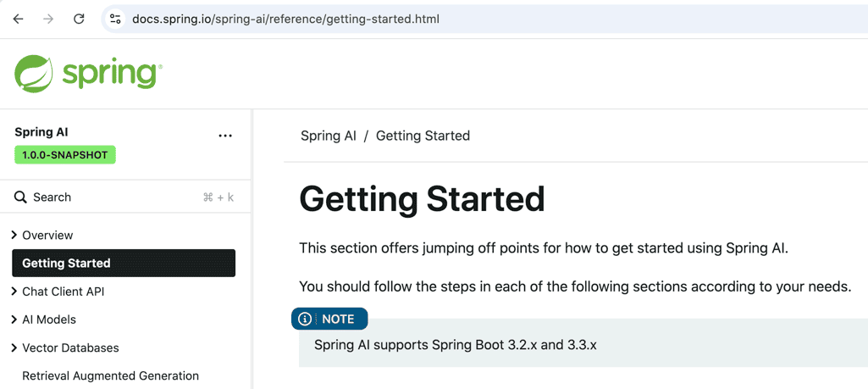Image resolution: width=868 pixels, height=389 pixels.
Task: Click the NOTE info icon
Action: point(305,320)
